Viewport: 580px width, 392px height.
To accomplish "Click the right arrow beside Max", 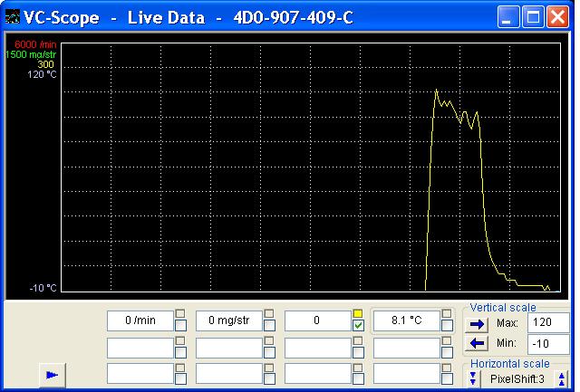I will (x=476, y=323).
